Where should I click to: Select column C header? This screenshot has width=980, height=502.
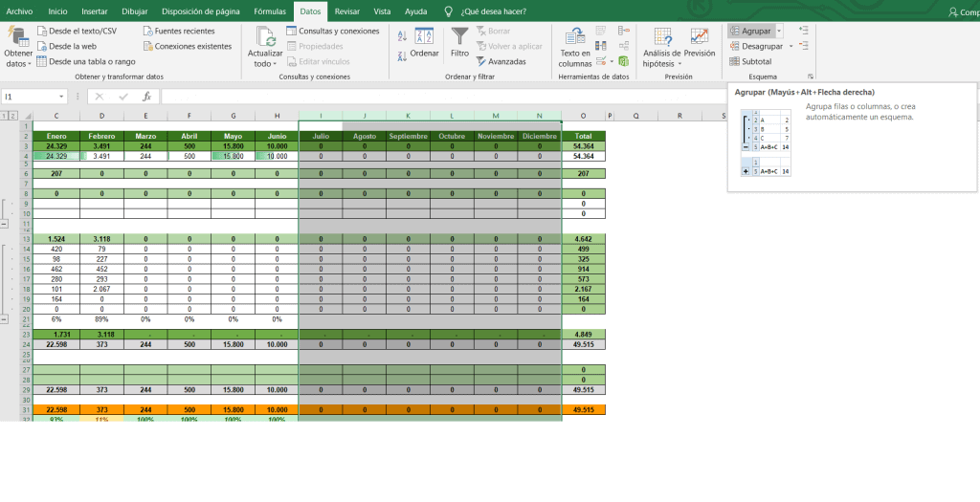(x=56, y=116)
